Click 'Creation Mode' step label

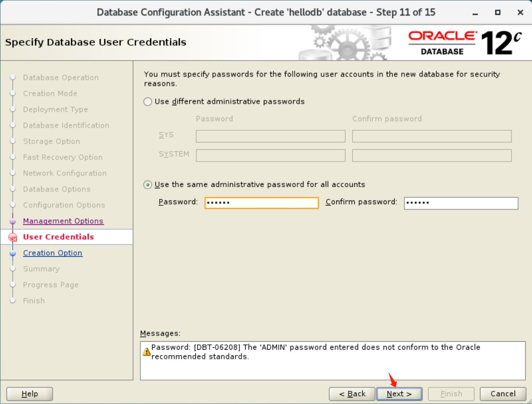(x=50, y=94)
